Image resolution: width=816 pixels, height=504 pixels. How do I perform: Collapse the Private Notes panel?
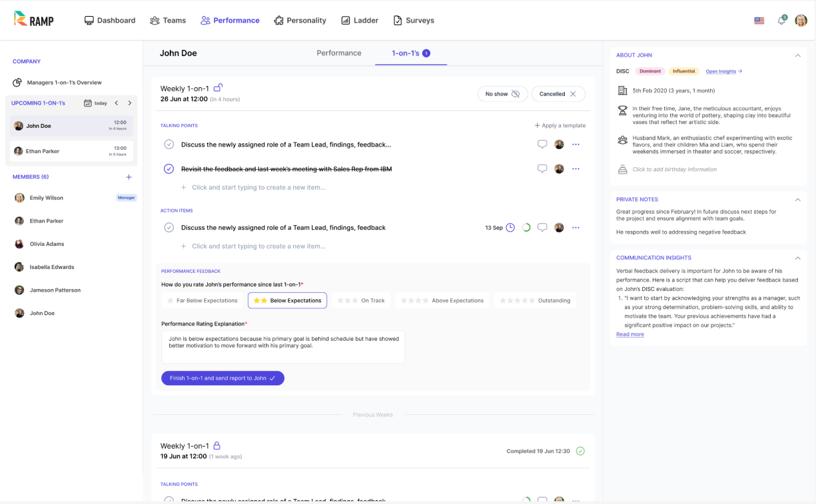(x=797, y=199)
